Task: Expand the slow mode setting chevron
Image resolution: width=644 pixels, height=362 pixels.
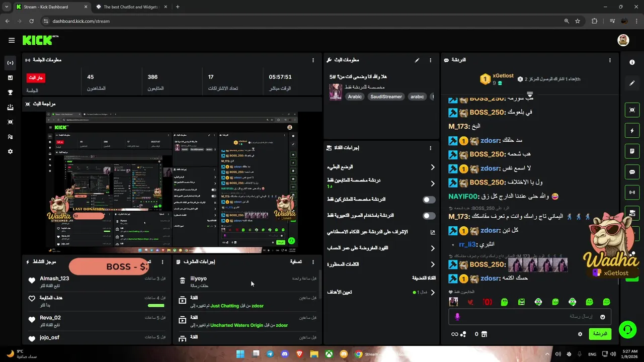Action: [432, 167]
